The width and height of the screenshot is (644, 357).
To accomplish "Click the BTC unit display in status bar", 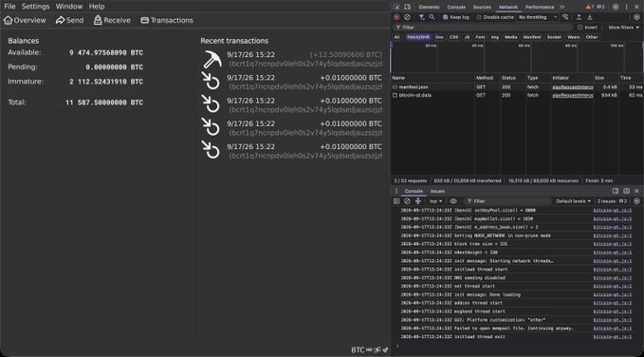I will [358, 350].
